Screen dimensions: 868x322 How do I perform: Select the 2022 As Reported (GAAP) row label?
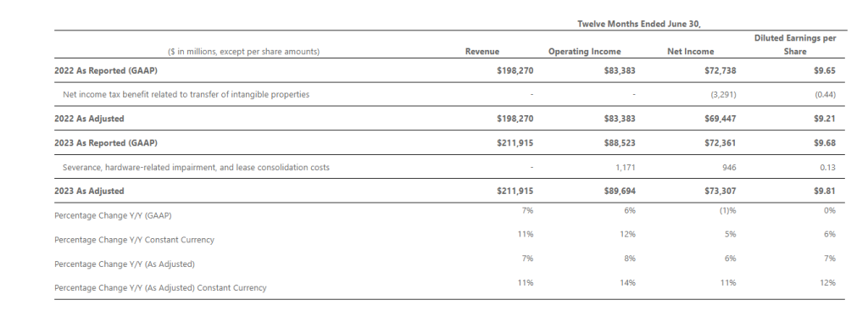pos(106,70)
